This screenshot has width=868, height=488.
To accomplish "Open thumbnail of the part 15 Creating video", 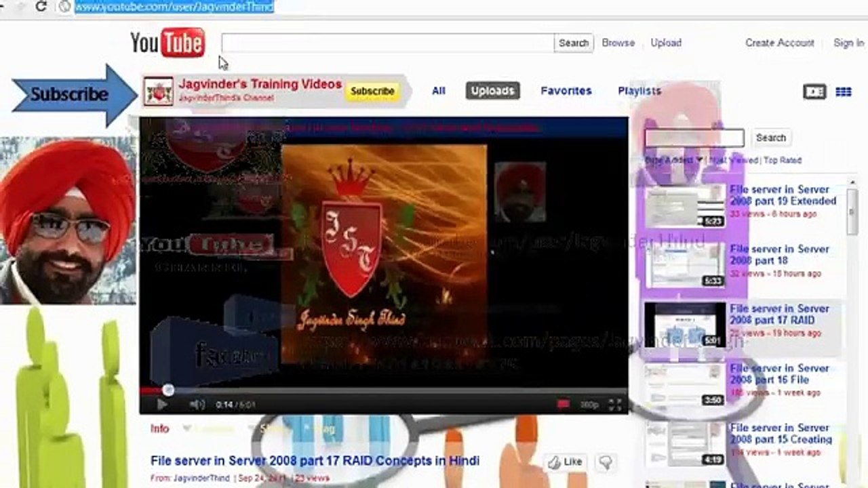I will pyautogui.click(x=684, y=444).
